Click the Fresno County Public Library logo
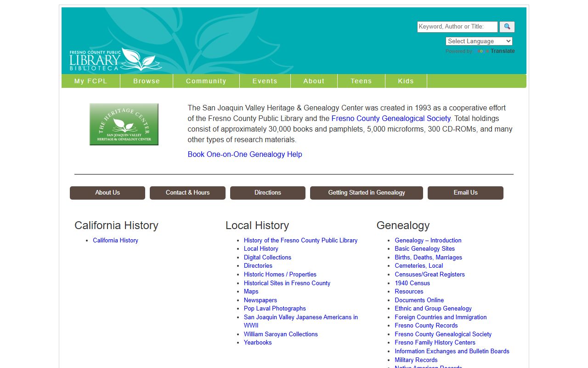The image size is (588, 368). (116, 60)
